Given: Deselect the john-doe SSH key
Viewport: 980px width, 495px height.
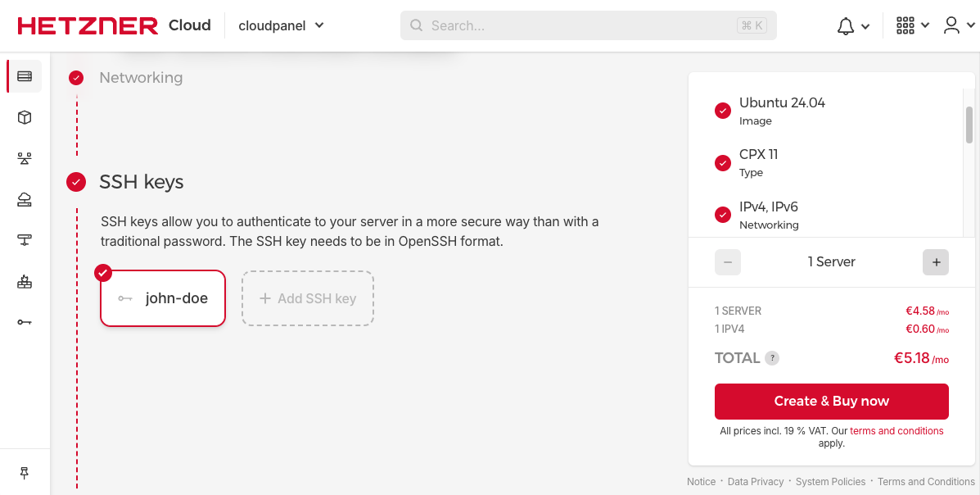Looking at the screenshot, I should [163, 298].
